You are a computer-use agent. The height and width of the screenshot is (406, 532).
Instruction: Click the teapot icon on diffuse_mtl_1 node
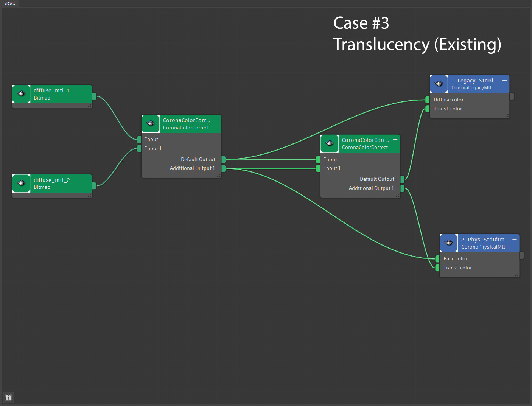pos(21,94)
